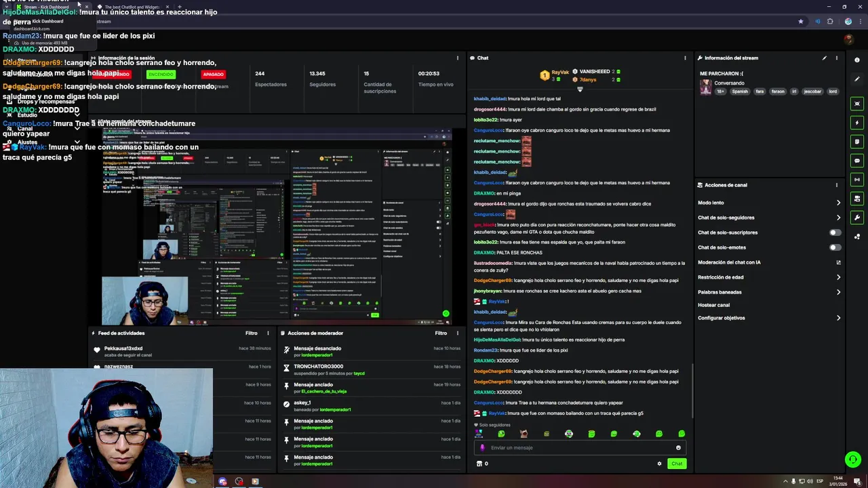Open the browser extensions puzzle icon

pyautogui.click(x=830, y=22)
